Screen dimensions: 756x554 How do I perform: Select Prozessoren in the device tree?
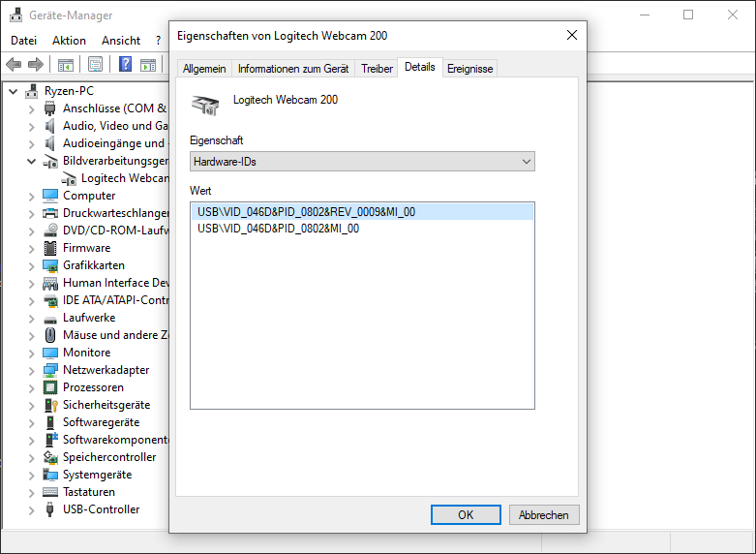[93, 387]
